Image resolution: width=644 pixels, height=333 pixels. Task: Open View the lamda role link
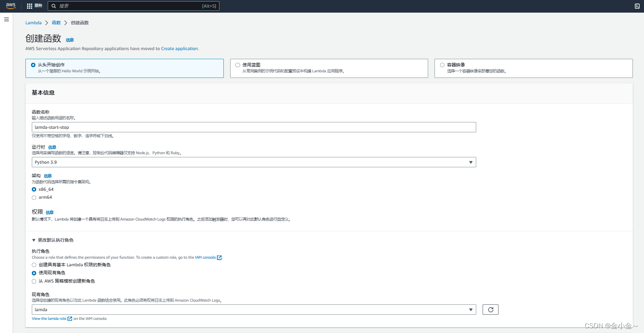click(x=49, y=319)
